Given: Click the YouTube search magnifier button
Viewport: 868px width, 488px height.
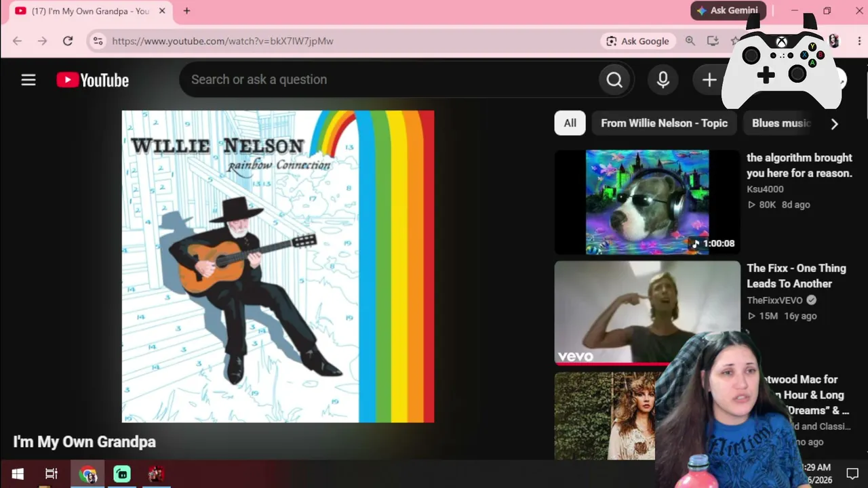Looking at the screenshot, I should coord(614,80).
